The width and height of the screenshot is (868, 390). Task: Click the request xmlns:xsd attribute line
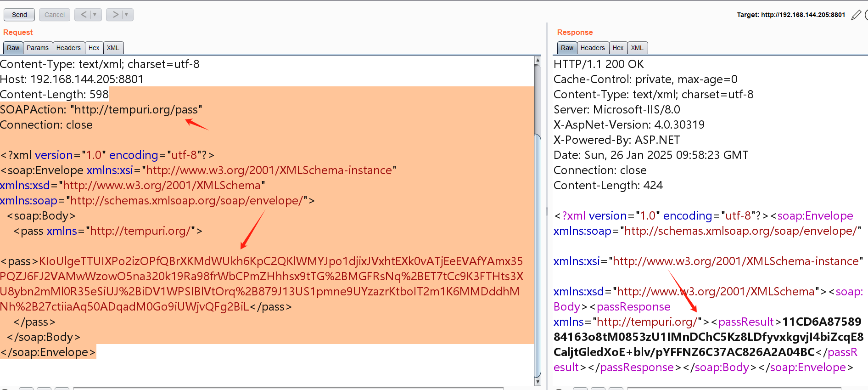pos(133,185)
